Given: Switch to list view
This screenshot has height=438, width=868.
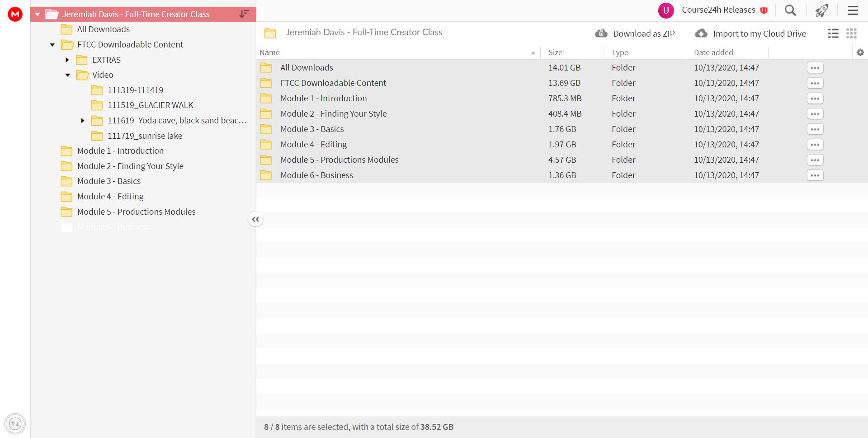Looking at the screenshot, I should click(x=833, y=33).
